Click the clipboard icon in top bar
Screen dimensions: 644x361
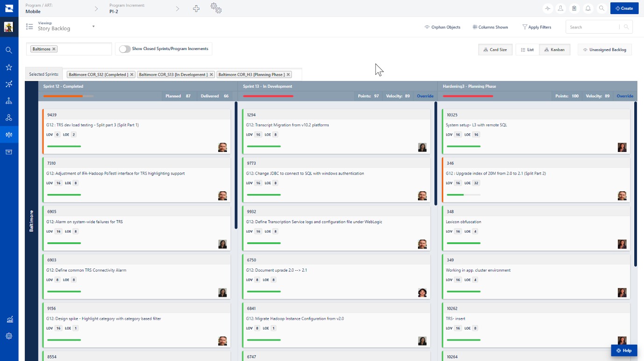(x=574, y=8)
